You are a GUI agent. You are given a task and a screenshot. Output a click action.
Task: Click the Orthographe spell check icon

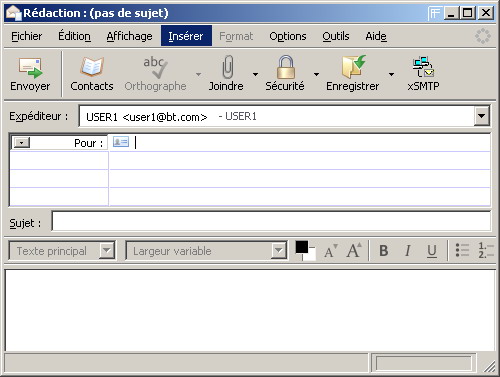155,68
